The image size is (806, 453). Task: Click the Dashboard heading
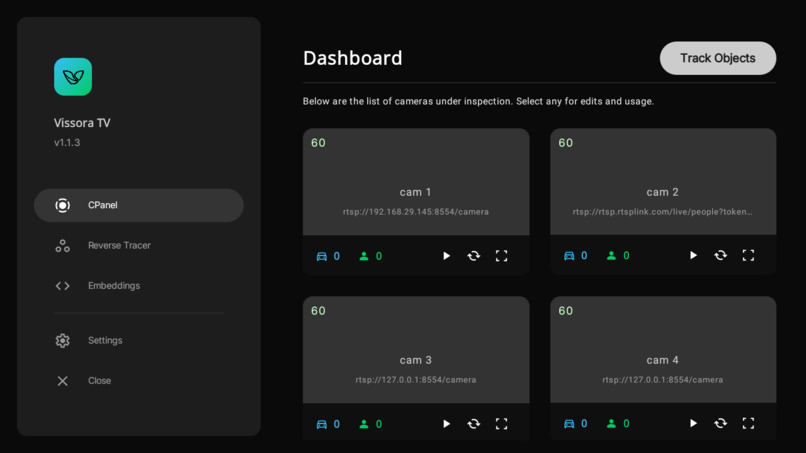tap(353, 58)
